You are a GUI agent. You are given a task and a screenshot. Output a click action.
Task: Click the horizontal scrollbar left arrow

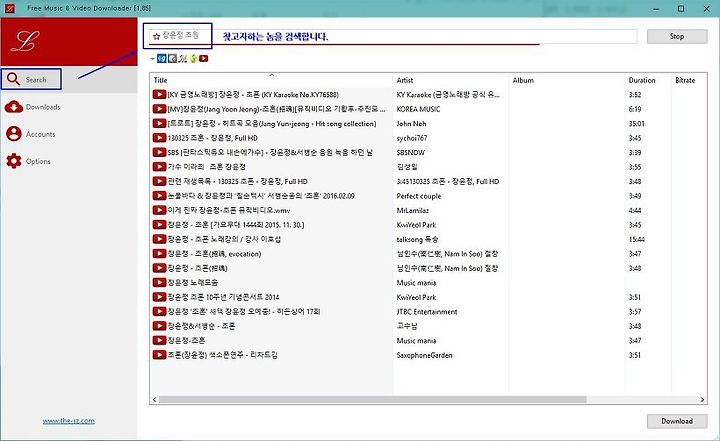154,399
